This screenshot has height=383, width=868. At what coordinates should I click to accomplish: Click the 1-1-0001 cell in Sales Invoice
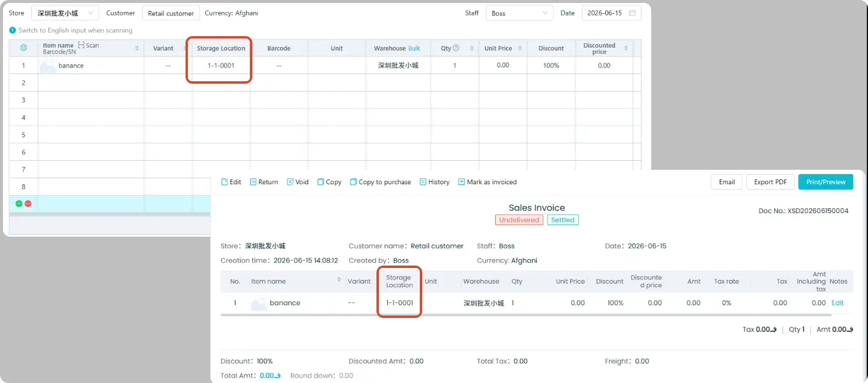coord(399,303)
